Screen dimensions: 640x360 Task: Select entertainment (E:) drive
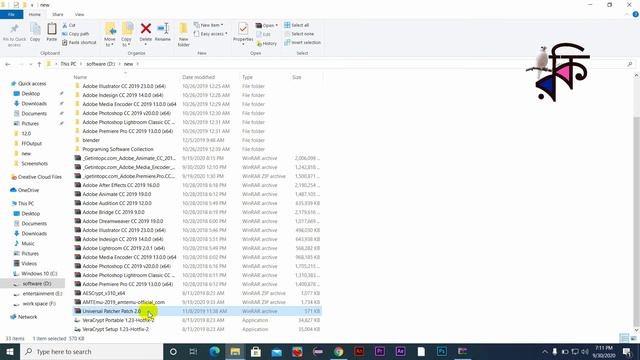(x=38, y=293)
